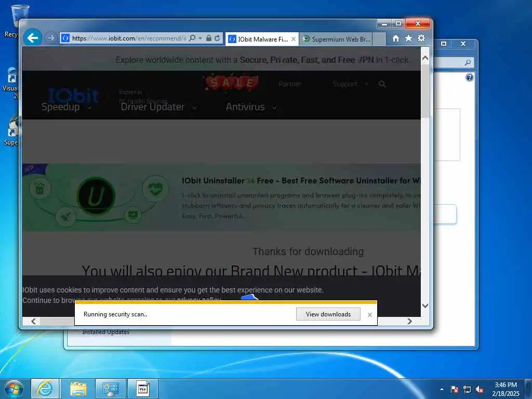532x399 pixels.
Task: Click the IObit logo on the website
Action: (x=73, y=95)
